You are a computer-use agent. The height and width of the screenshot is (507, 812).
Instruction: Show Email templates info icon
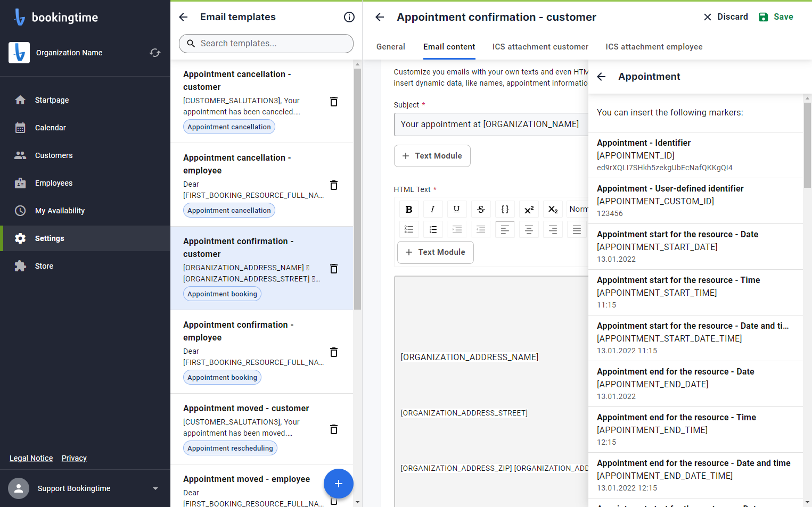click(349, 17)
